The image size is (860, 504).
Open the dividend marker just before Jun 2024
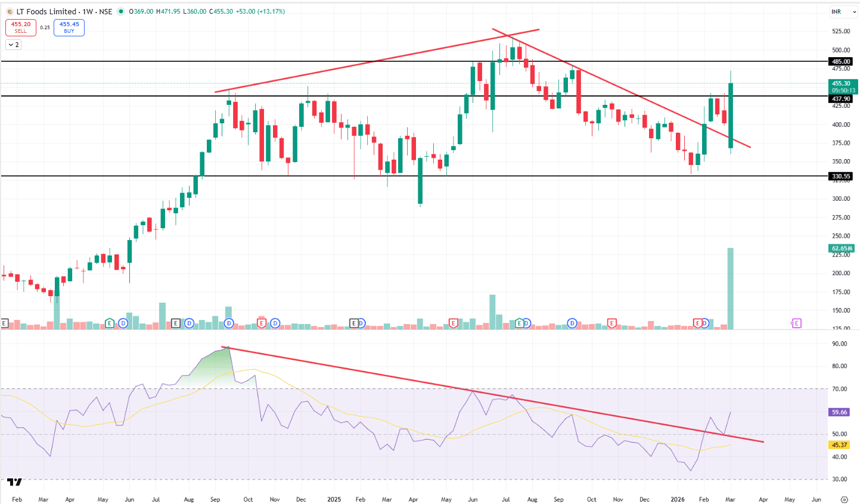point(123,323)
